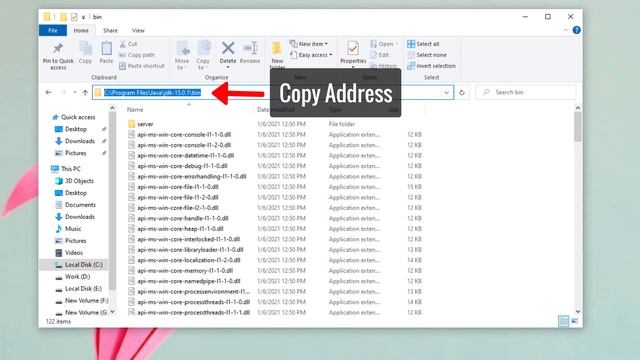
Task: Select api-ms-win-core-memory-l1-1-0.dll file
Action: pyautogui.click(x=180, y=271)
